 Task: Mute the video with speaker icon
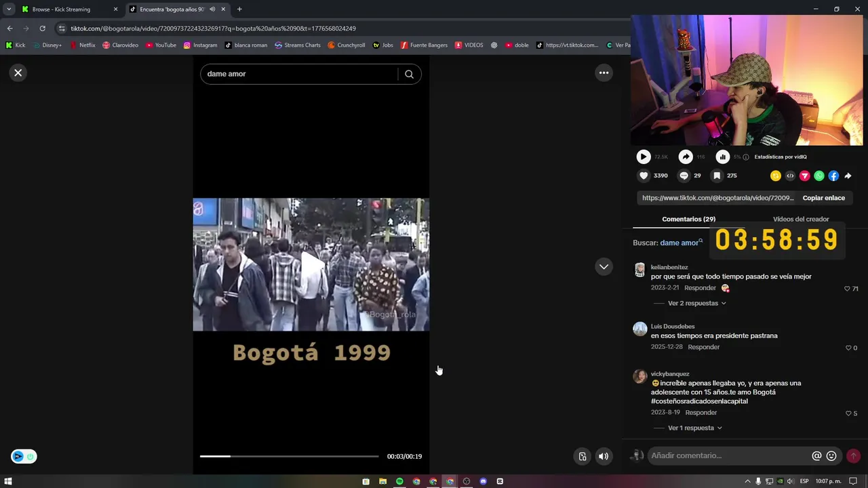coord(603,456)
